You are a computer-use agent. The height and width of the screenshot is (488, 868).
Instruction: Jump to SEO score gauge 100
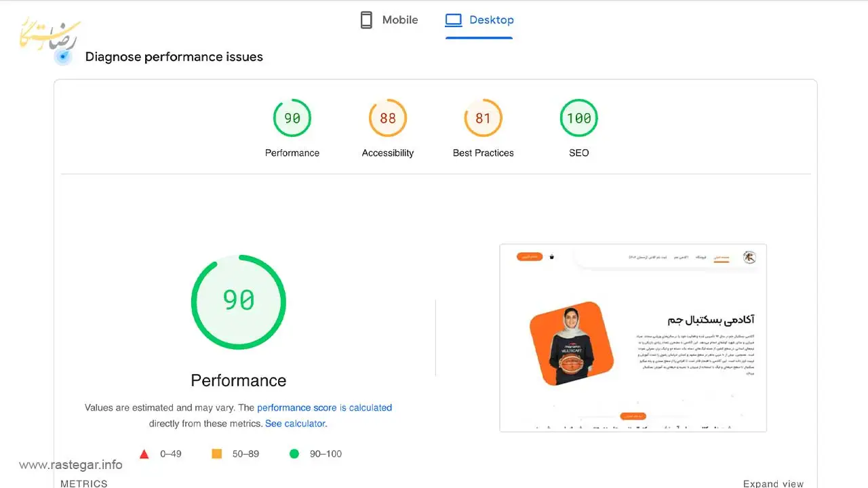click(579, 118)
